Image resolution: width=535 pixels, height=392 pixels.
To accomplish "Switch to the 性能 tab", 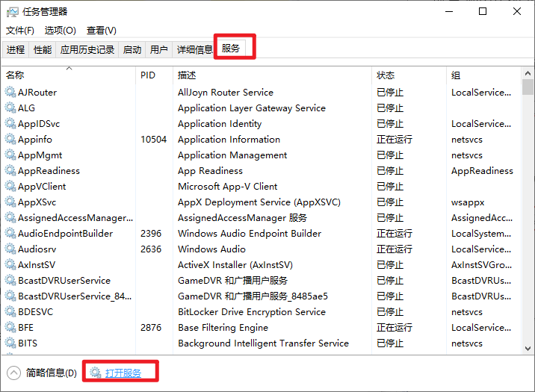I will click(x=43, y=50).
